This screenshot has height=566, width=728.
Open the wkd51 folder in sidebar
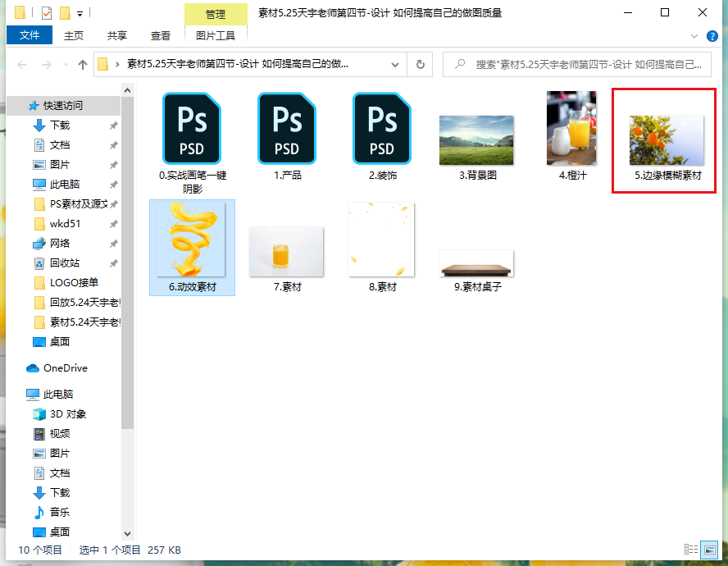[x=64, y=223]
